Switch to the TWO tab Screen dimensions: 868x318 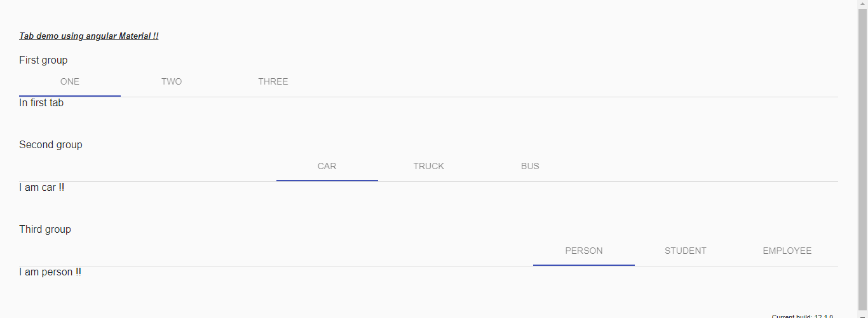point(172,81)
